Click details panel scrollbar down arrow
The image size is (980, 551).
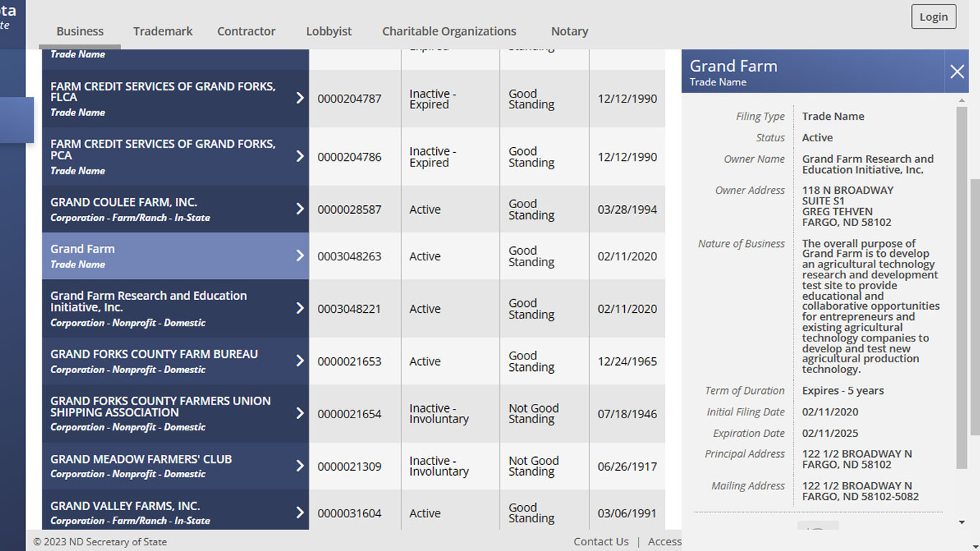pyautogui.click(x=962, y=522)
